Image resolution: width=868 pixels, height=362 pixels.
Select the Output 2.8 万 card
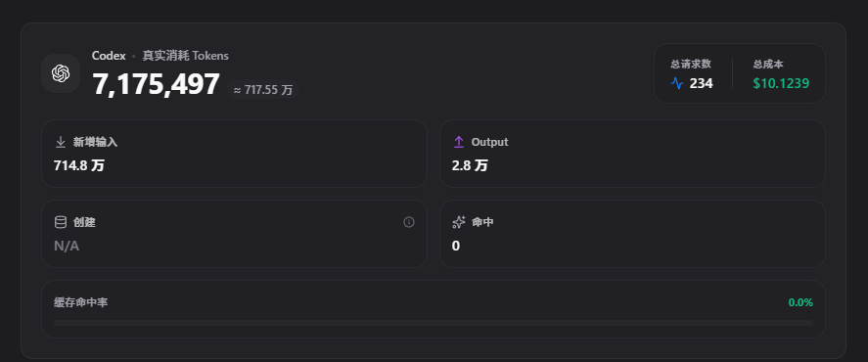(632, 154)
